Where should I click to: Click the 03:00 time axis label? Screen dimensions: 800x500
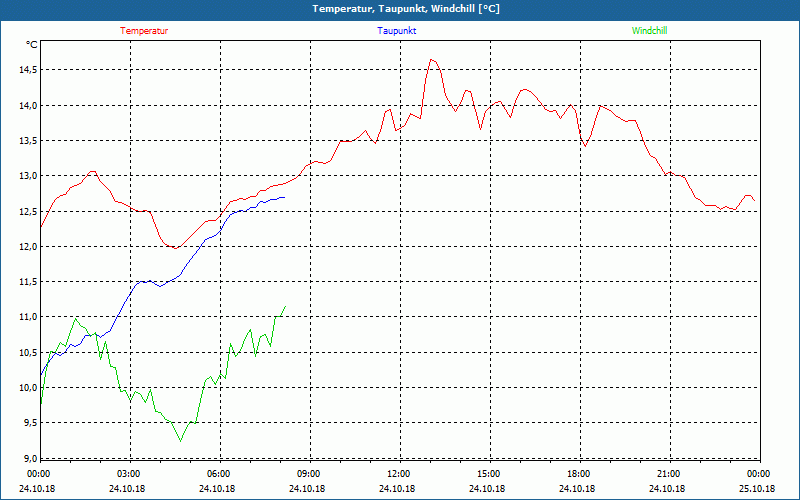(130, 474)
